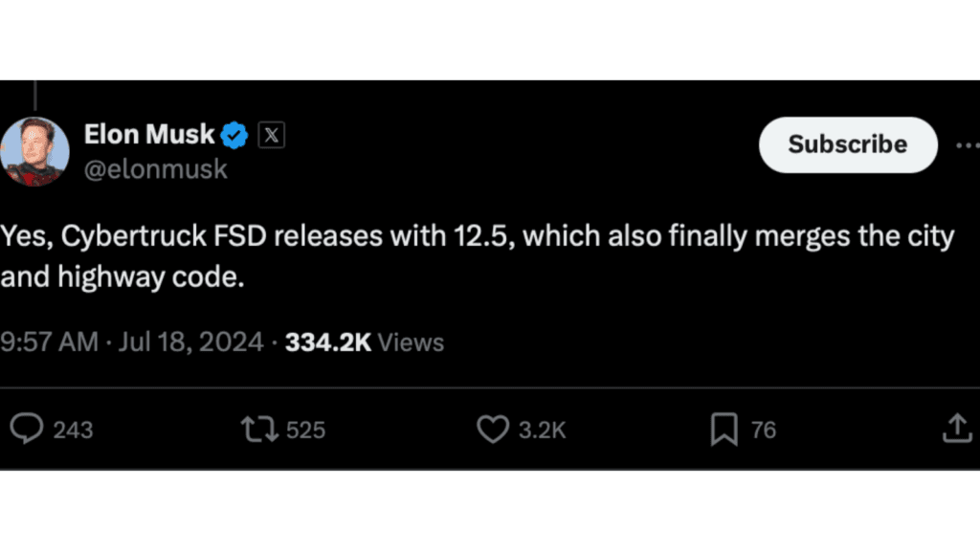
Task: Click the thread connector line above avatar
Action: pyautogui.click(x=35, y=95)
